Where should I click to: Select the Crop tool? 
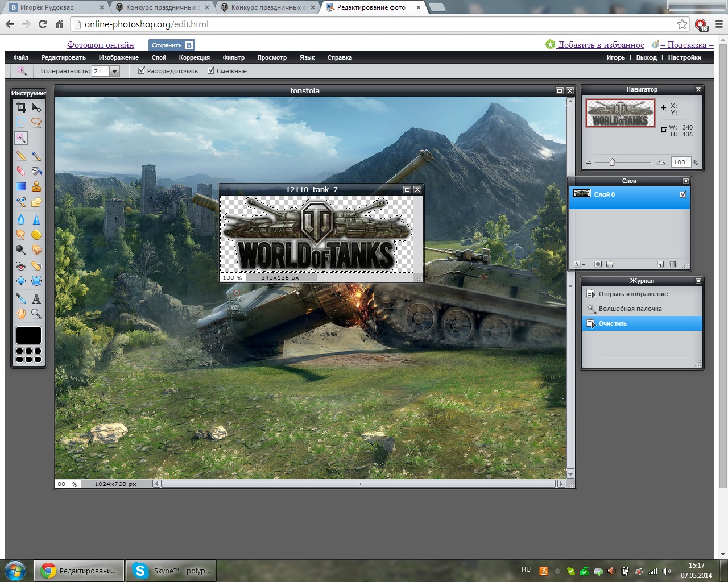pyautogui.click(x=21, y=107)
